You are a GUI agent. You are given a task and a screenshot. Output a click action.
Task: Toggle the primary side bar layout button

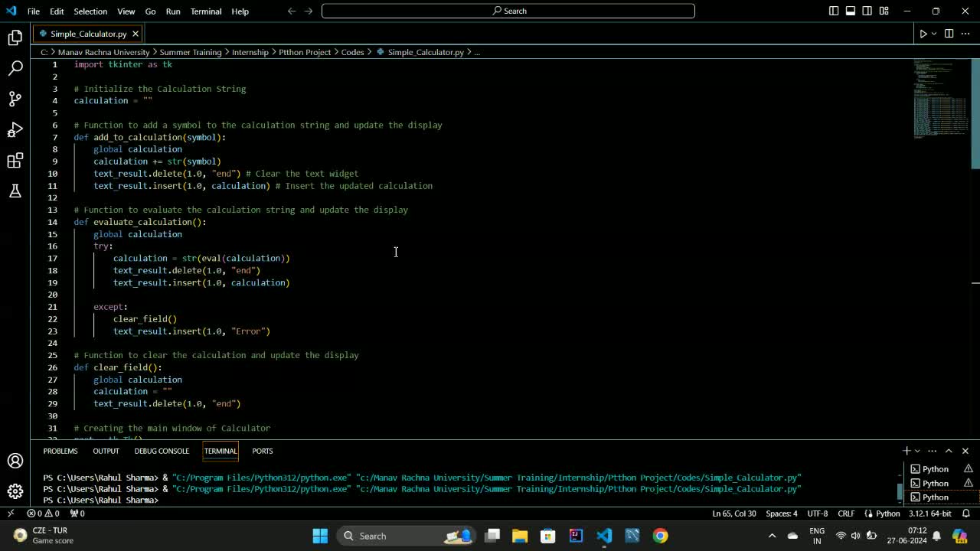834,11
